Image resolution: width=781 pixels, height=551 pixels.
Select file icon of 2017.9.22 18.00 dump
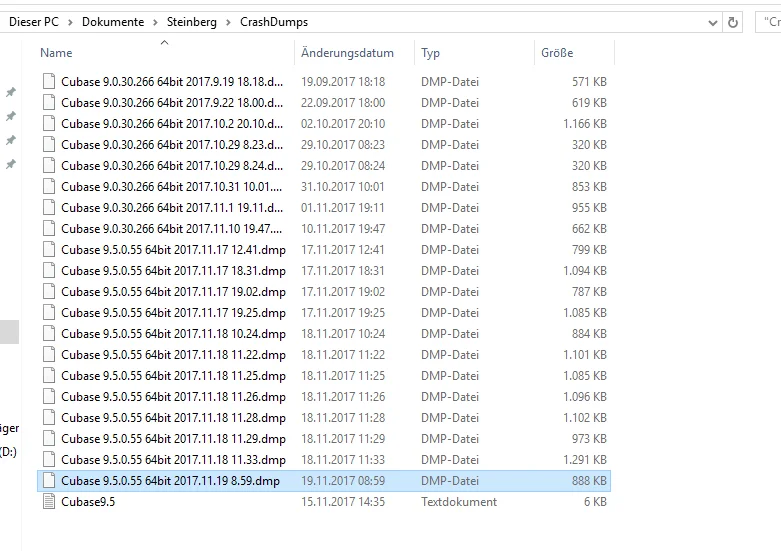pyautogui.click(x=49, y=102)
